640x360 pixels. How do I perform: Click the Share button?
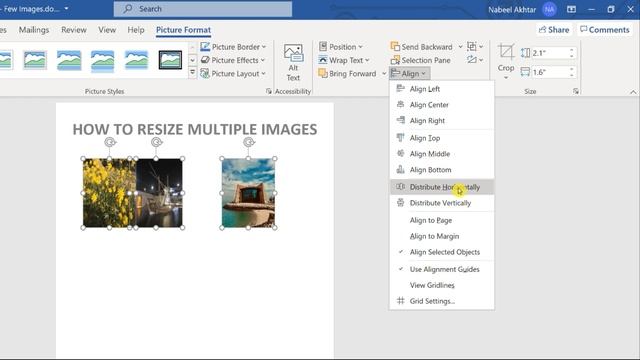click(x=553, y=30)
